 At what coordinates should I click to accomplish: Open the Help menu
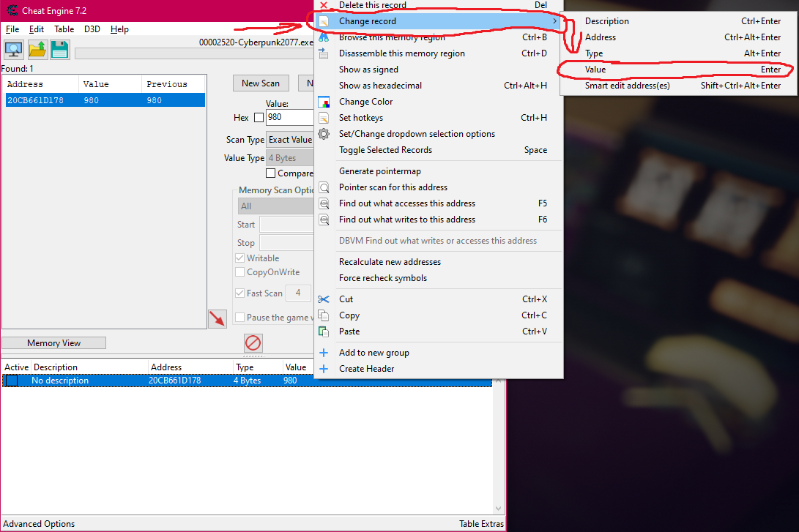click(120, 29)
